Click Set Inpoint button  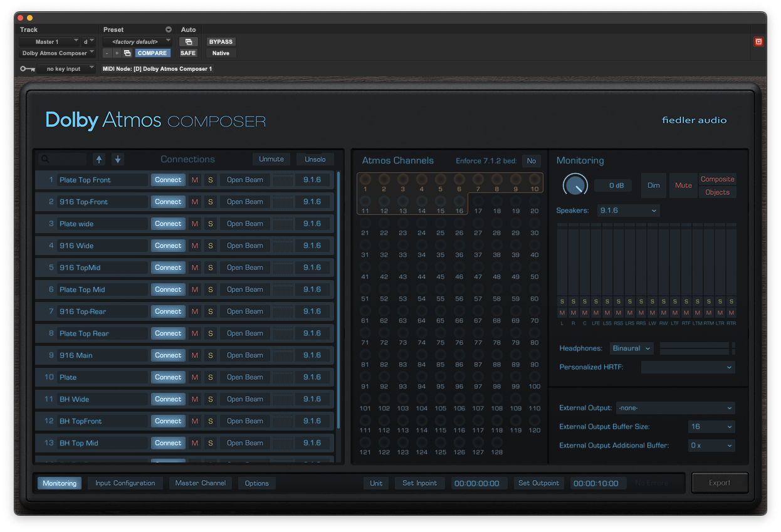point(420,483)
